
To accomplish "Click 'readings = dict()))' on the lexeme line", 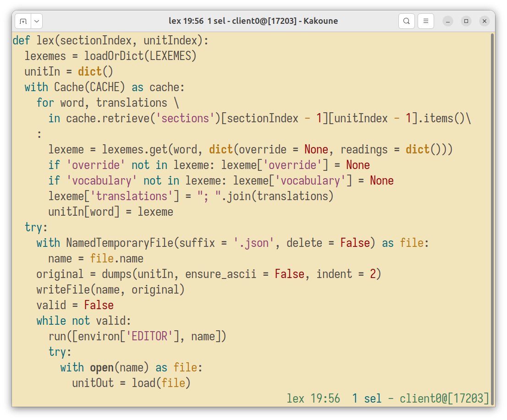I will [x=397, y=150].
